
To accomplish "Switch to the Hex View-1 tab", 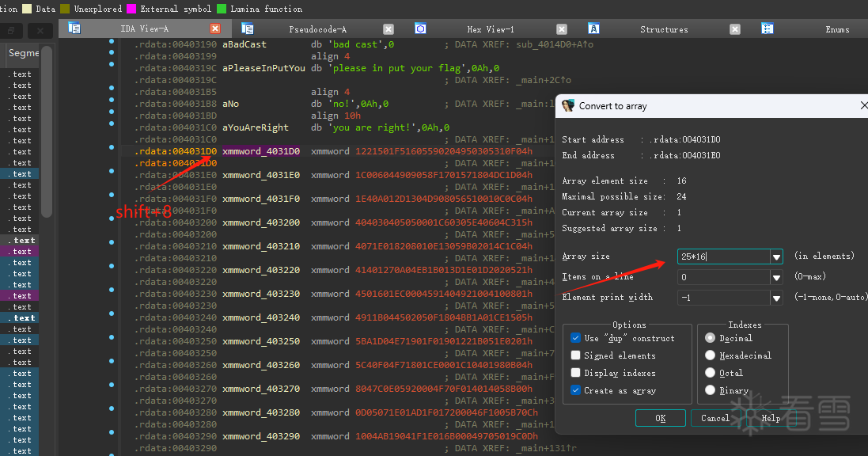I will pyautogui.click(x=491, y=28).
